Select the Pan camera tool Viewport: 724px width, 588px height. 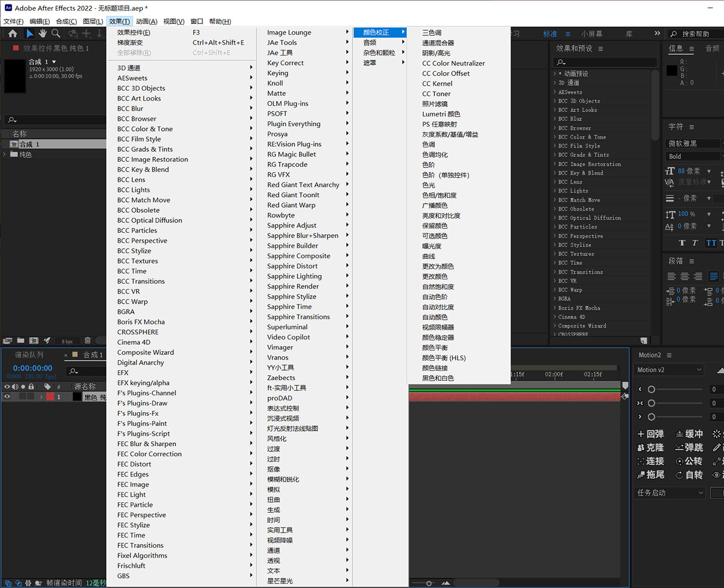[86, 34]
